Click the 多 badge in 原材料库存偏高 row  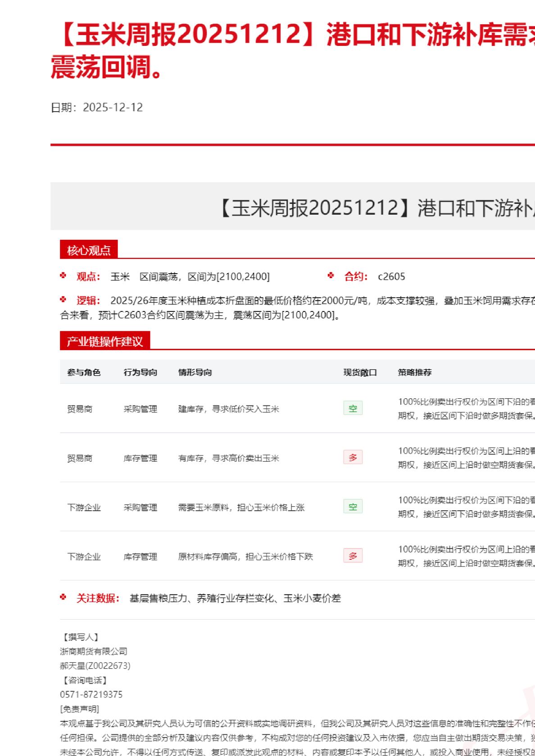coord(353,556)
